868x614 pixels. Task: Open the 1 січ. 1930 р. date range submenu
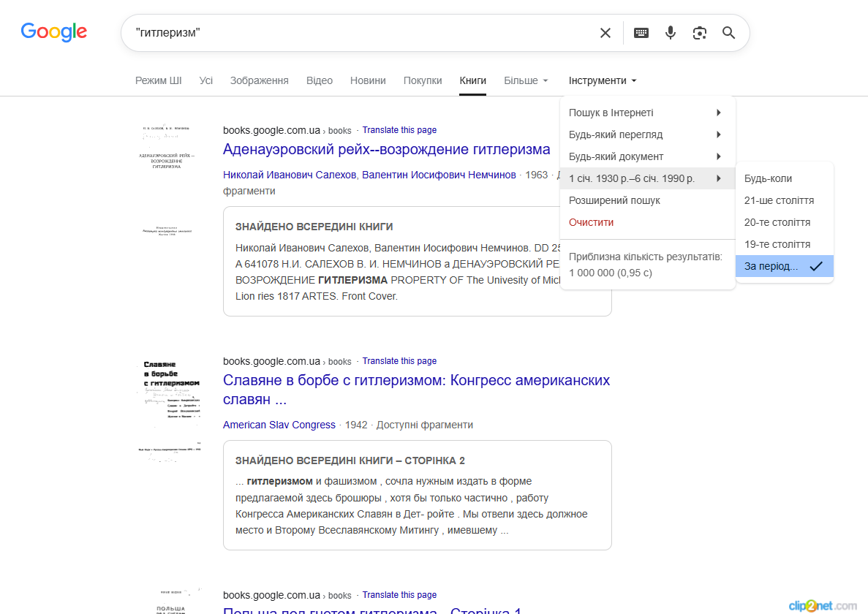(648, 178)
